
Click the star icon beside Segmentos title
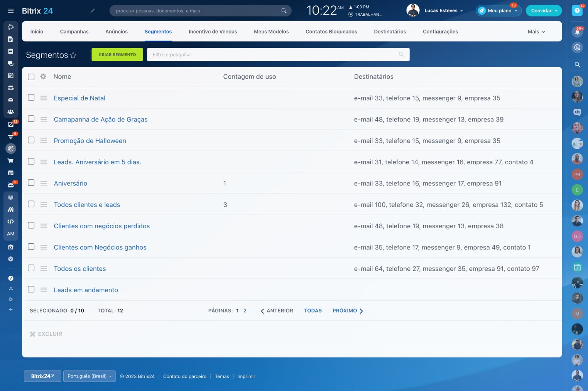[73, 55]
